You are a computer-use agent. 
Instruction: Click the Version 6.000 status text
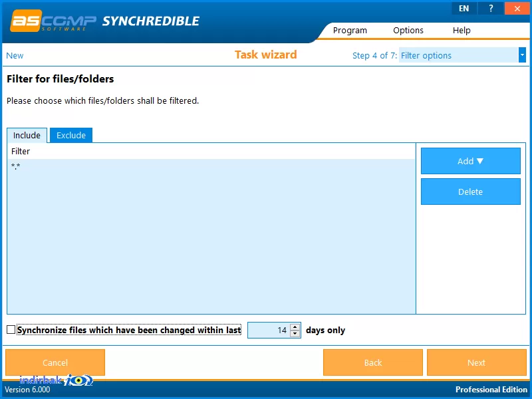[27, 390]
